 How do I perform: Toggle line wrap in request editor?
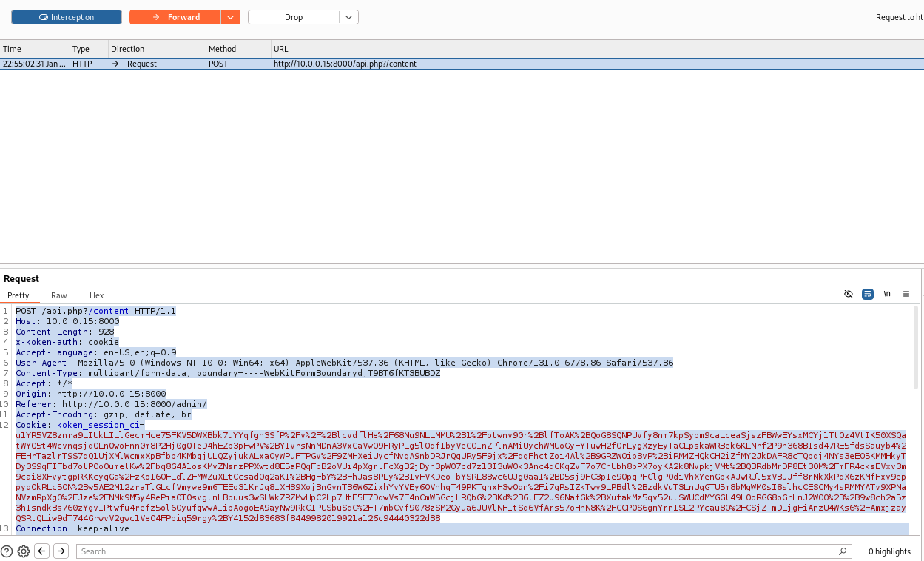(x=868, y=295)
